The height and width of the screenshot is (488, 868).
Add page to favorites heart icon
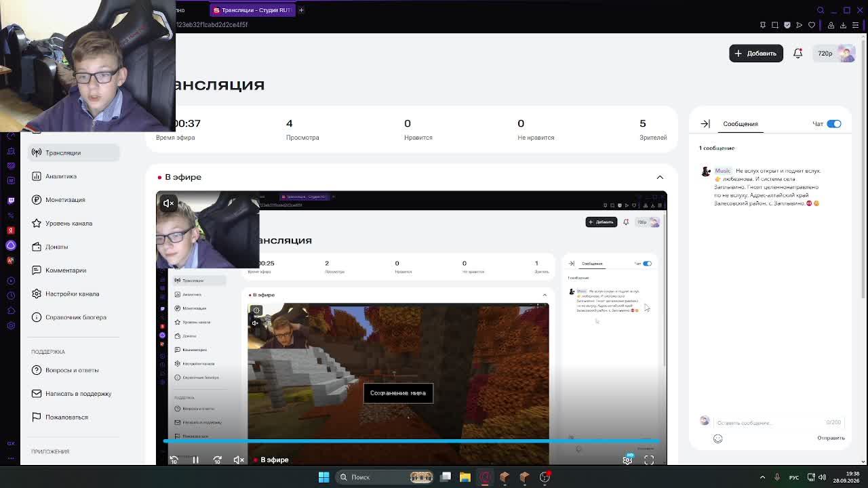(812, 25)
